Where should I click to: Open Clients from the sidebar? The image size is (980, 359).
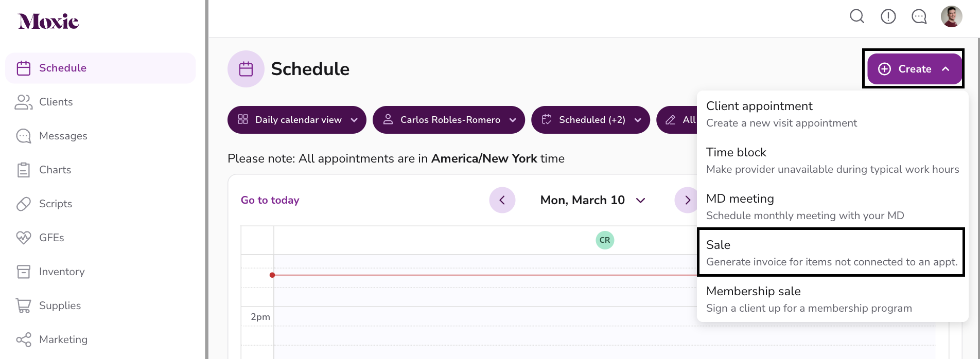[56, 102]
